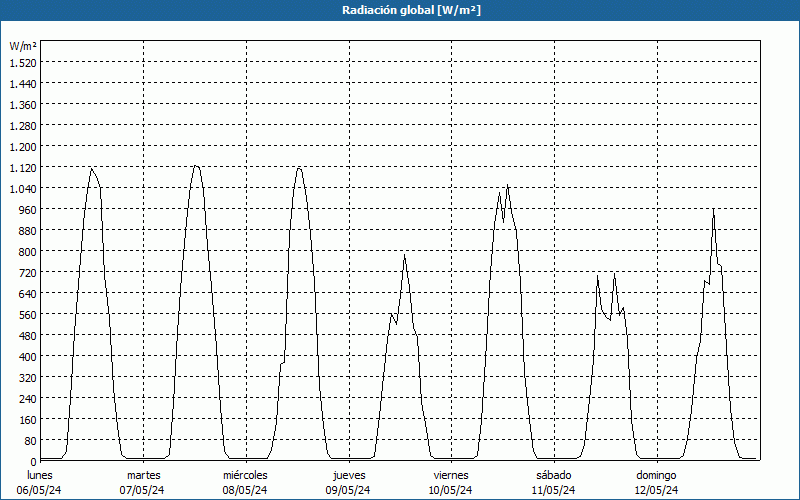Click Wednesday's radiation curve peak
The width and height of the screenshot is (800, 500).
click(299, 168)
